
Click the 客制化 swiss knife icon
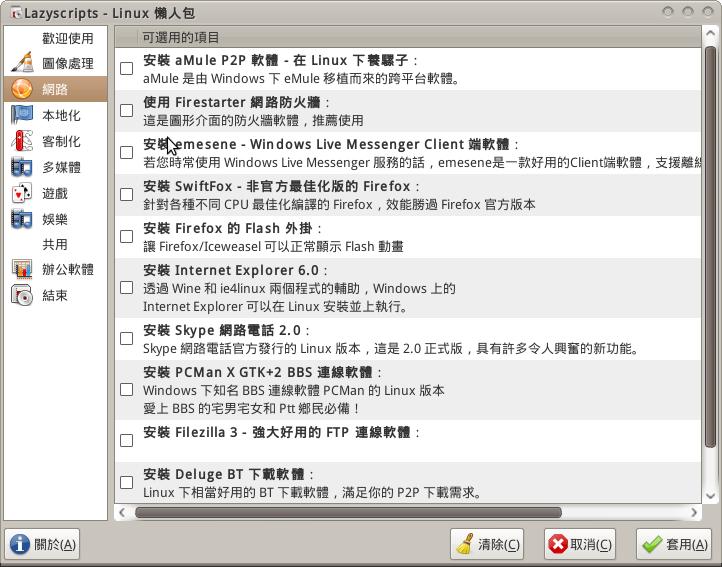(x=22, y=141)
